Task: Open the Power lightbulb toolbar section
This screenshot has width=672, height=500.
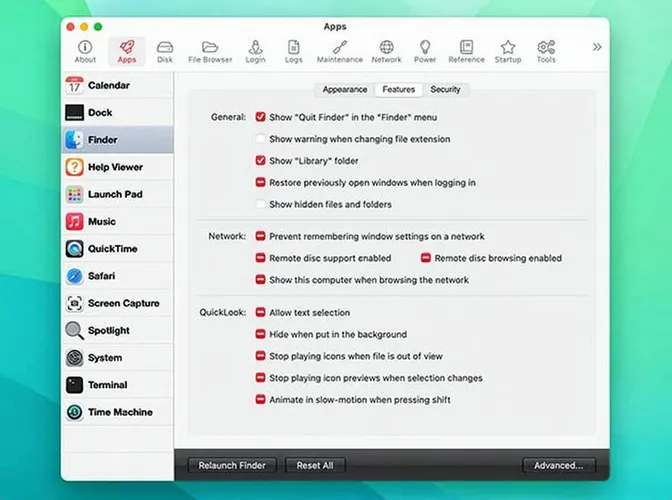Action: [x=425, y=52]
